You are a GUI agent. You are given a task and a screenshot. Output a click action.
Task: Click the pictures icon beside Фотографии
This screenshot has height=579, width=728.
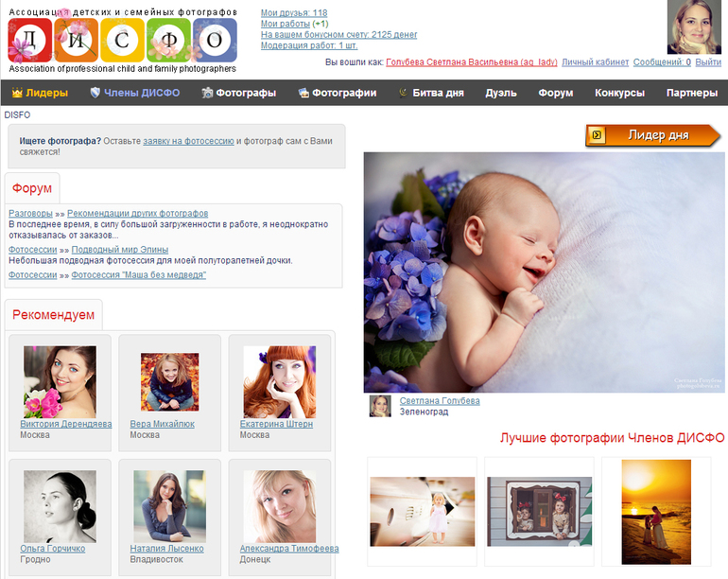[303, 93]
